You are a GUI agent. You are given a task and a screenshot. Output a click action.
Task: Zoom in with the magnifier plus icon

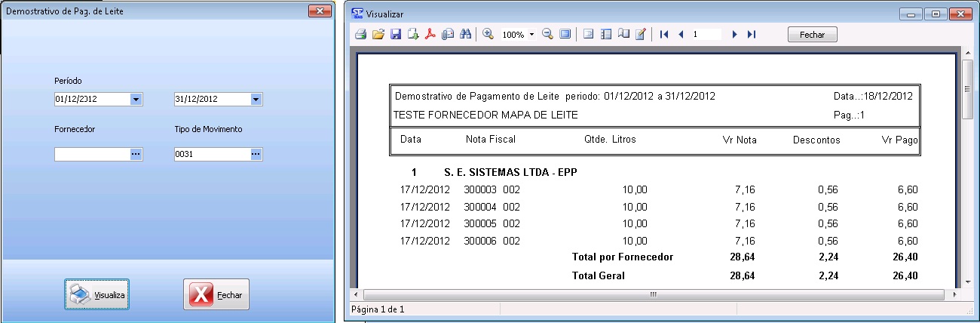488,35
